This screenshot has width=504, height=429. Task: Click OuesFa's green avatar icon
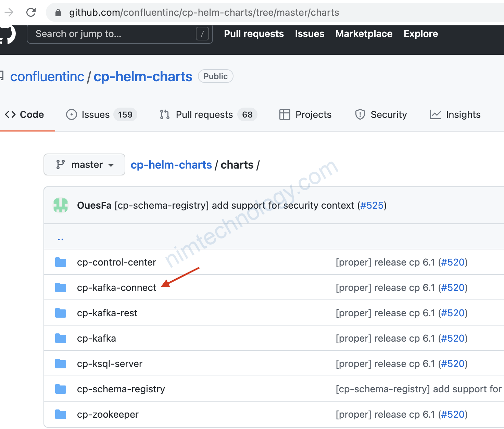click(61, 205)
